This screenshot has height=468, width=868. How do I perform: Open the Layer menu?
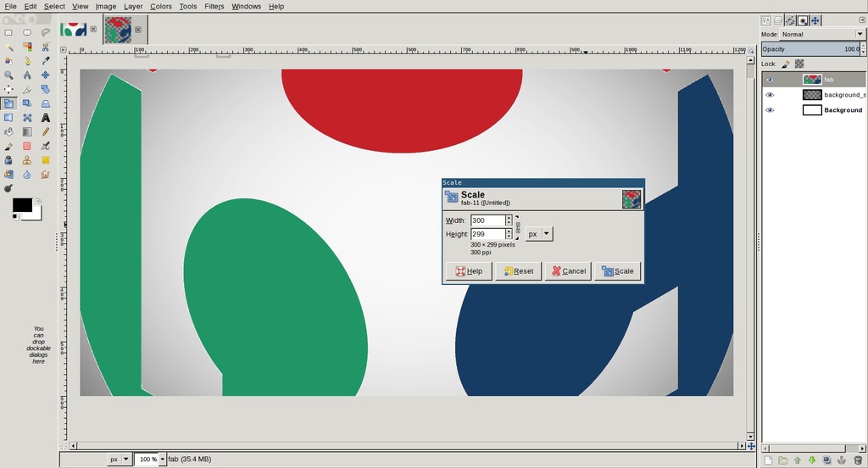coord(133,6)
